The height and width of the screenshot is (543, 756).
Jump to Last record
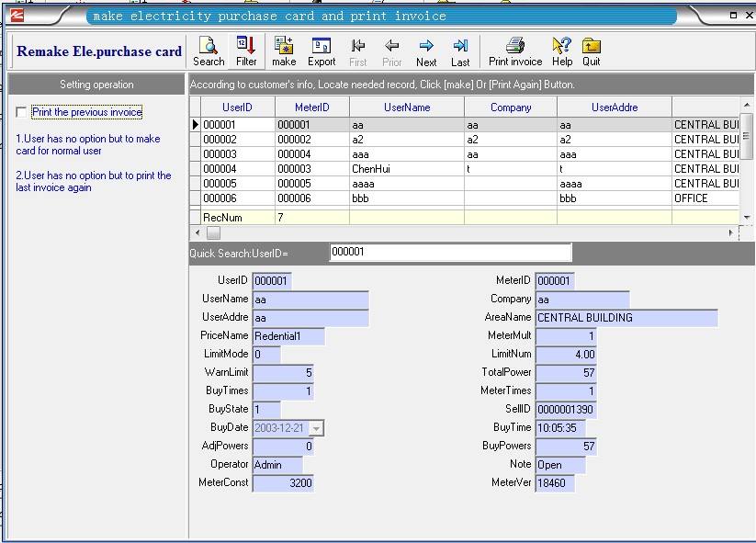460,51
